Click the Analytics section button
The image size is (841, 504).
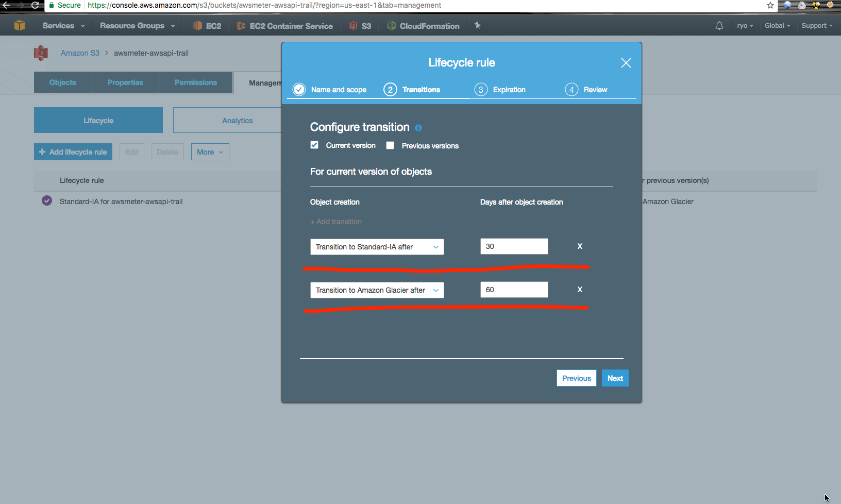[227, 120]
